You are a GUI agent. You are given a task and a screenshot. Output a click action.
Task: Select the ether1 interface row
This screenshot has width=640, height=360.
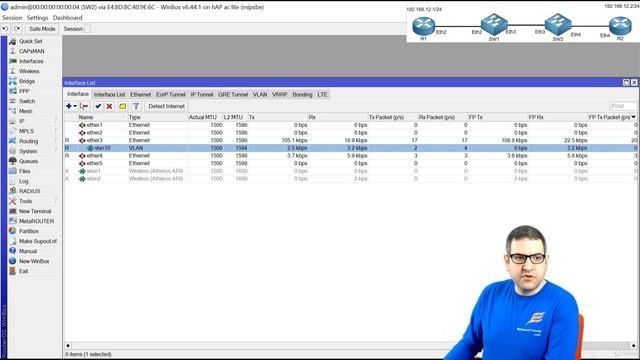[x=351, y=125]
